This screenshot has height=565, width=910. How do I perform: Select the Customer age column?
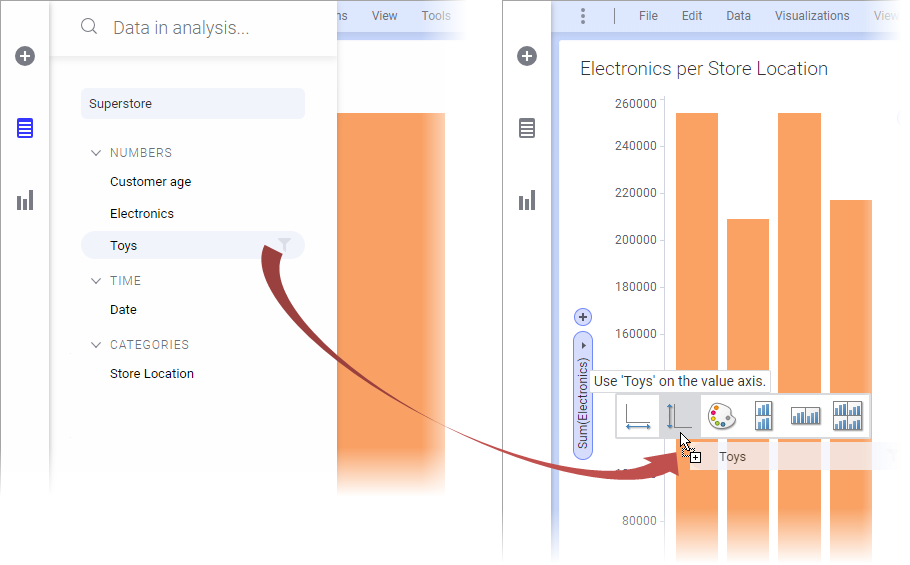click(x=150, y=182)
